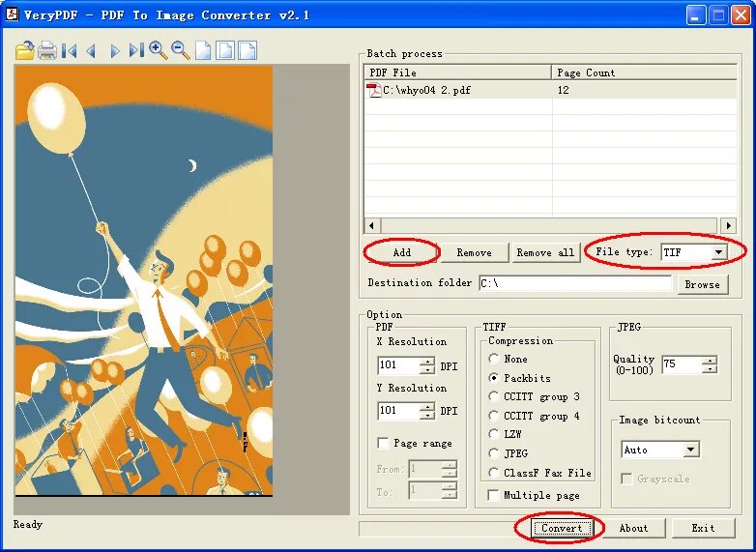Click the Ready status text
Viewport: 756px width, 552px height.
(x=28, y=525)
